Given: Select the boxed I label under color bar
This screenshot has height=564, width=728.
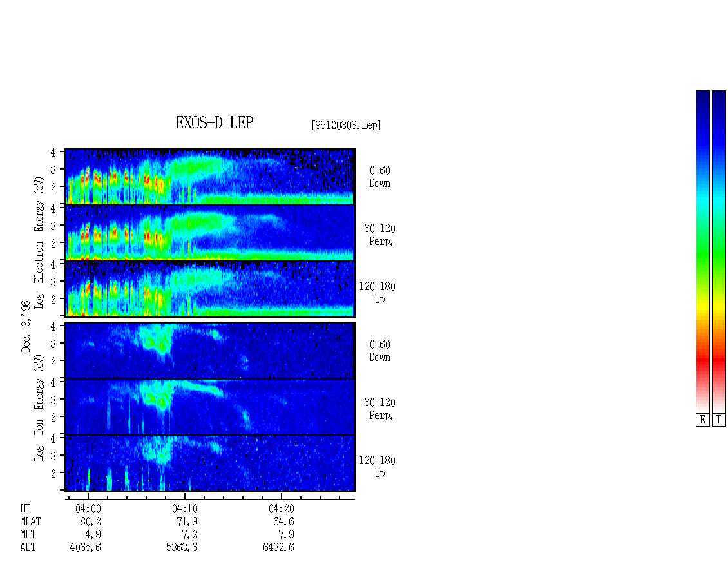Looking at the screenshot, I should 719,420.
